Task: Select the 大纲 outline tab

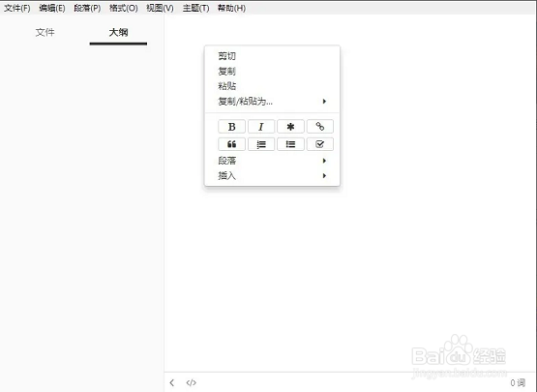Action: [x=118, y=32]
